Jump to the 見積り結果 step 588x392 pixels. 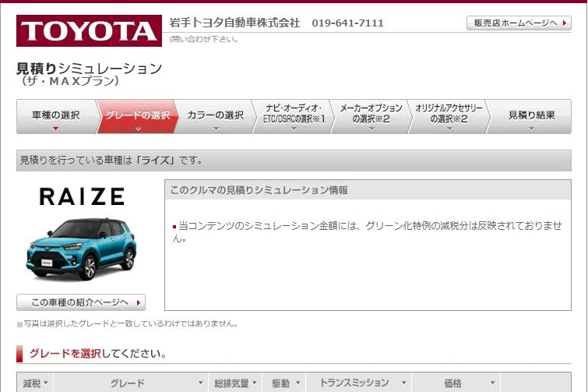530,117
